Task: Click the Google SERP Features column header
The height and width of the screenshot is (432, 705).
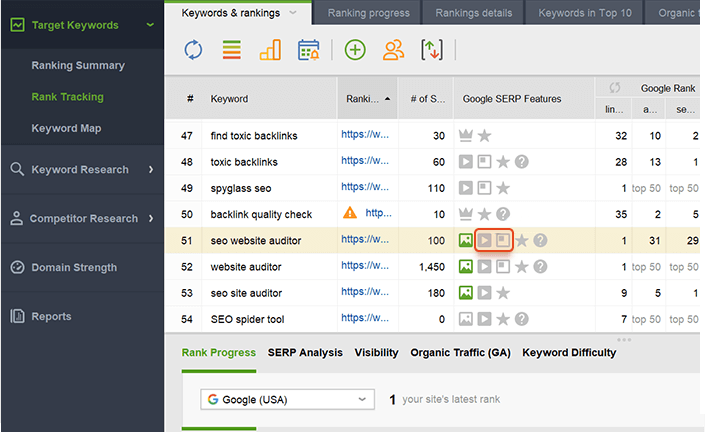Action: 512,98
